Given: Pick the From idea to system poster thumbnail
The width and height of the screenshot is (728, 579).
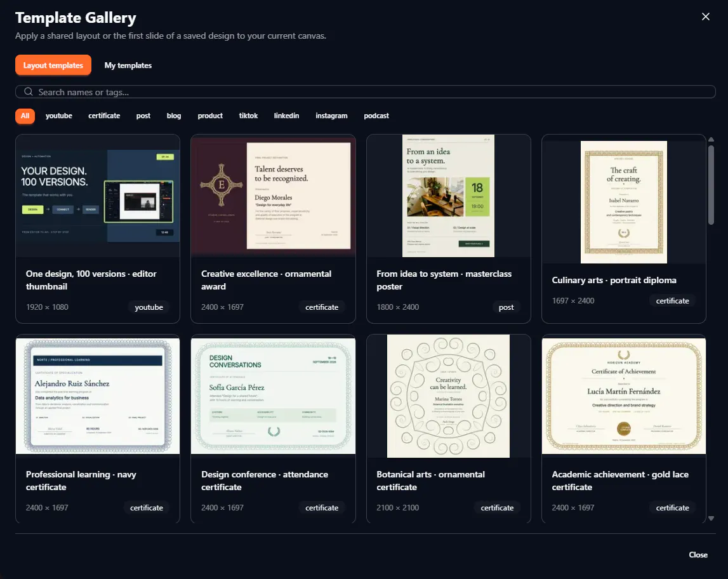Looking at the screenshot, I should (x=449, y=196).
